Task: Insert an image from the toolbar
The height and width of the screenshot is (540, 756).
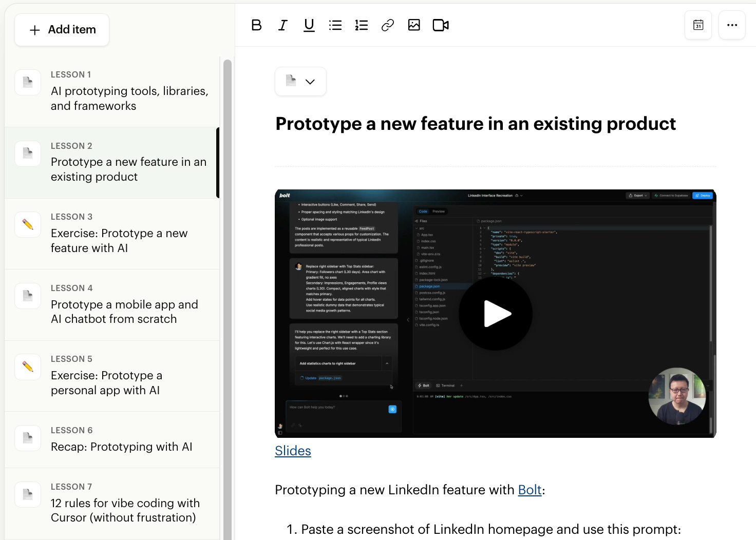Action: 414,25
